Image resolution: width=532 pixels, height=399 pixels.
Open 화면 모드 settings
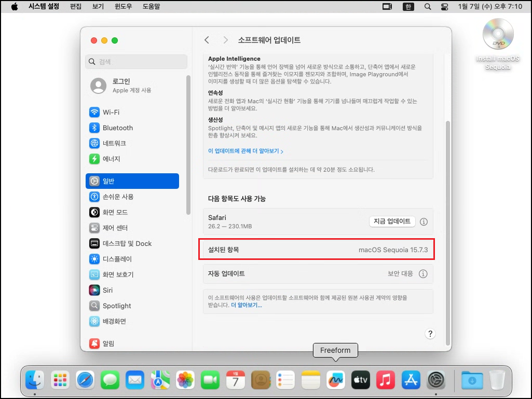coord(132,212)
